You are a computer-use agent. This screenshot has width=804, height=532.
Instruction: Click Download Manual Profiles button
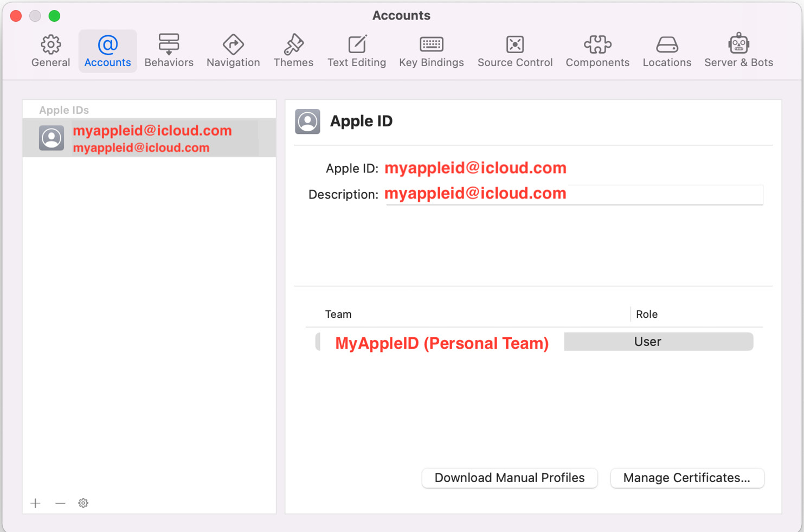510,478
